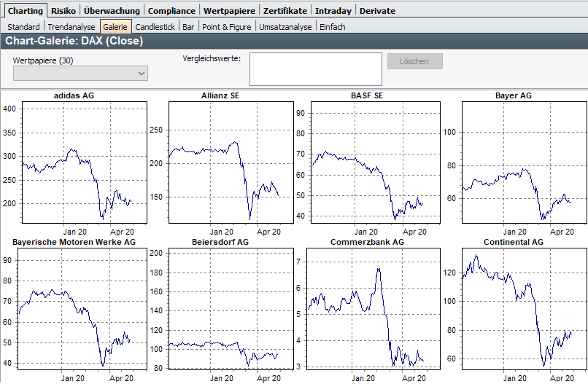Screen dimensions: 588x384
Task: Open the Trendanalyse sub-tab
Action: [71, 27]
